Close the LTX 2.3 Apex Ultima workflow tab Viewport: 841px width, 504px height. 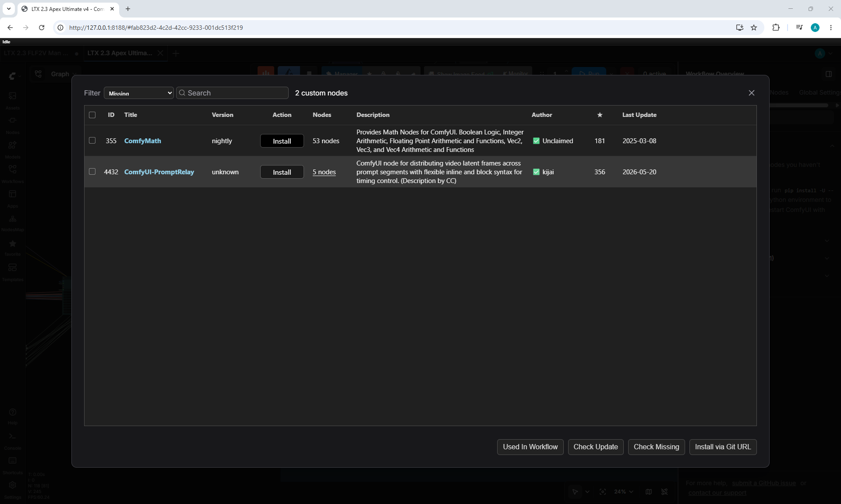click(x=161, y=53)
